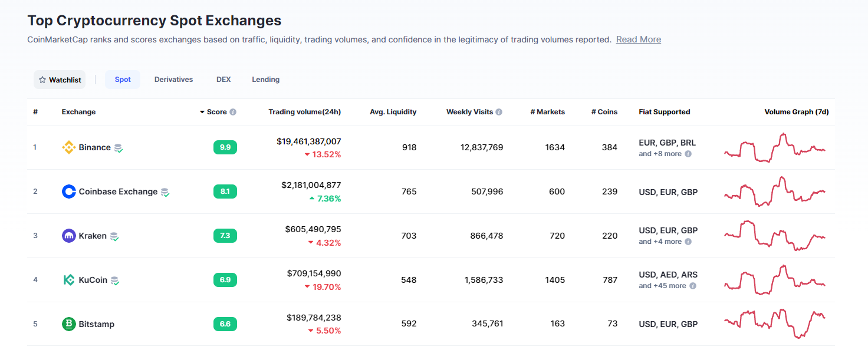Image resolution: width=868 pixels, height=350 pixels.
Task: Click the Binance logo icon
Action: (x=69, y=147)
